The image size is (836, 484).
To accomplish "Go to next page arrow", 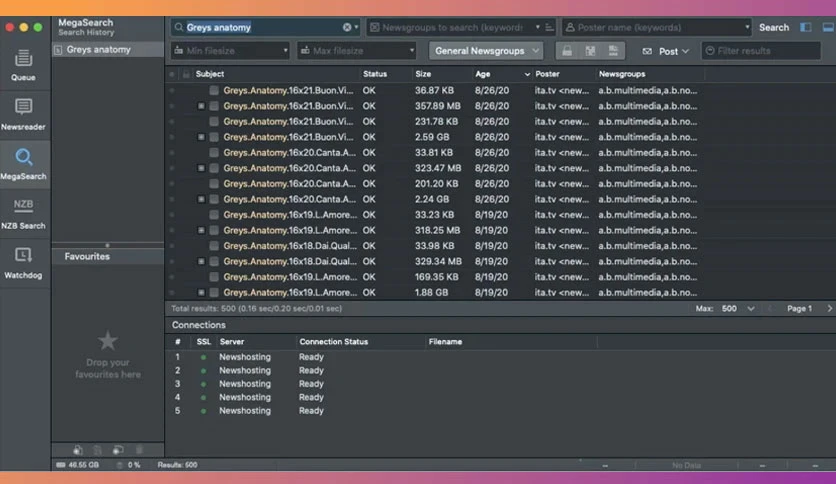I will click(x=829, y=308).
